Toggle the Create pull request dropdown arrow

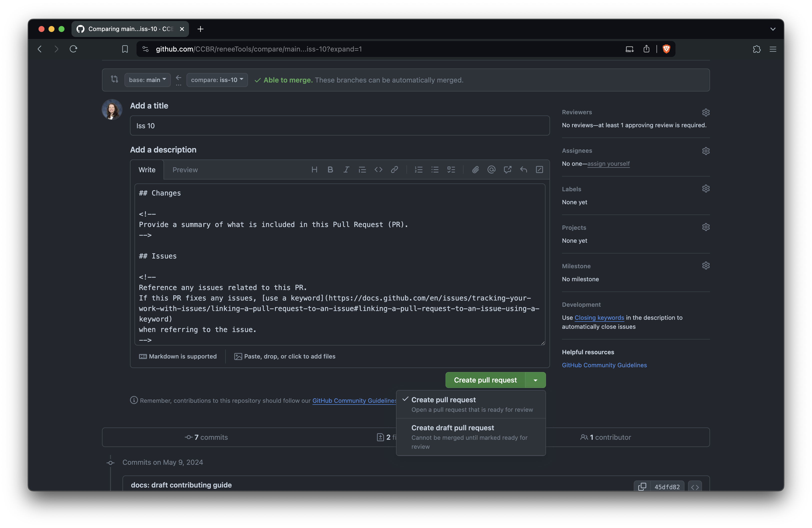(535, 380)
